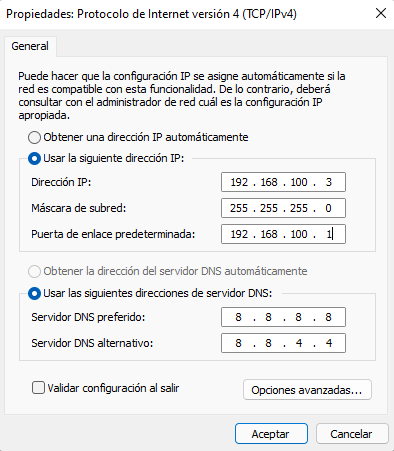Screen dimensions: 394x451
Task: Click last octet of Servidor DNS preferido
Action: 329,317
